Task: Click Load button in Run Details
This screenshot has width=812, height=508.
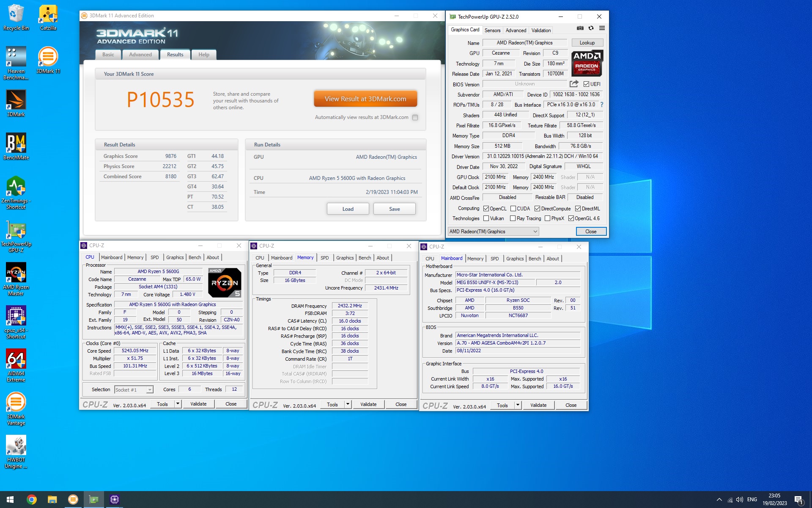Action: coord(348,209)
